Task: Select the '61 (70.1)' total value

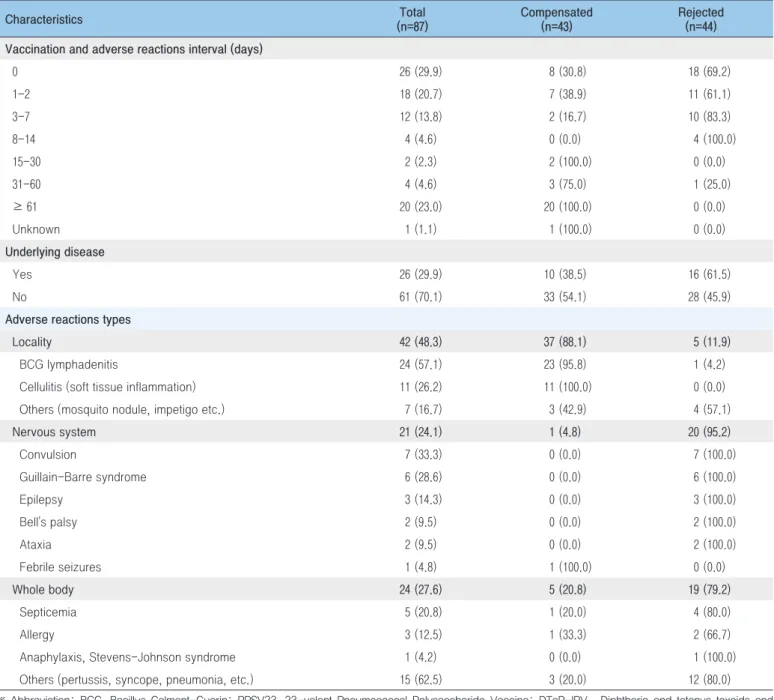Action: (421, 297)
